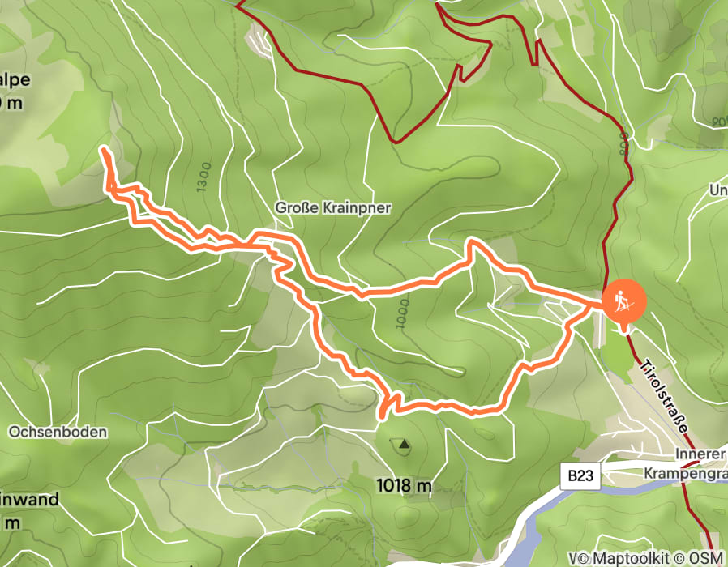Click the blue river in bottom corner
The width and height of the screenshot is (728, 567).
coord(529,538)
